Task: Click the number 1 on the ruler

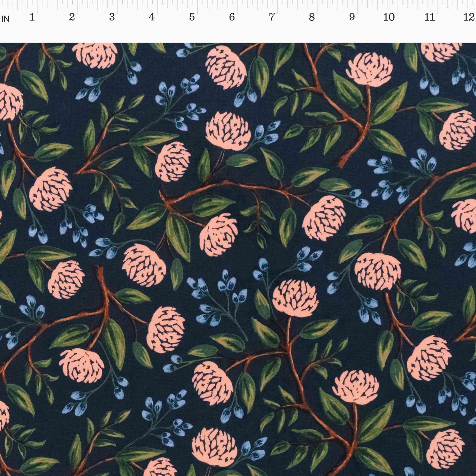Action: (x=32, y=17)
